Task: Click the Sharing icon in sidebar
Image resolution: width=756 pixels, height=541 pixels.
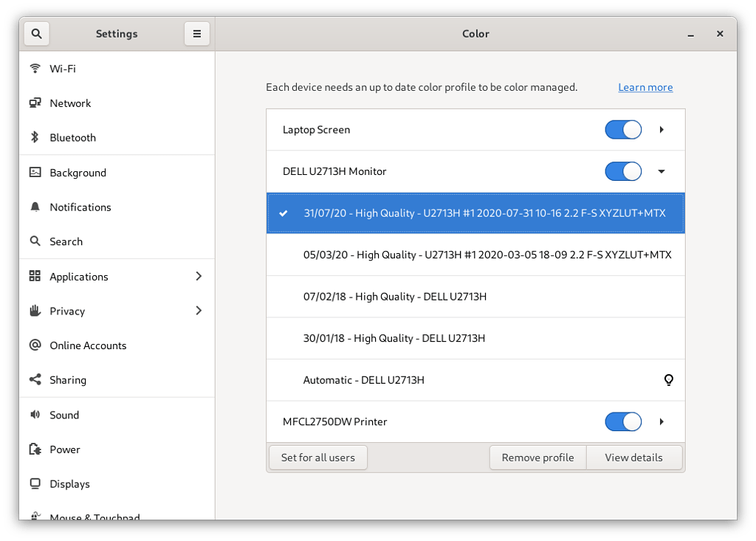Action: [x=35, y=379]
